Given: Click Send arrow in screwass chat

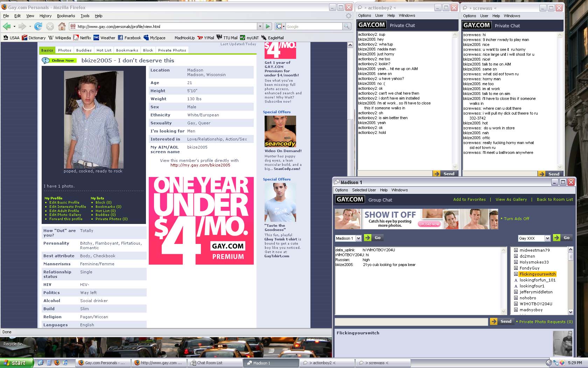Looking at the screenshot, I should (x=541, y=174).
